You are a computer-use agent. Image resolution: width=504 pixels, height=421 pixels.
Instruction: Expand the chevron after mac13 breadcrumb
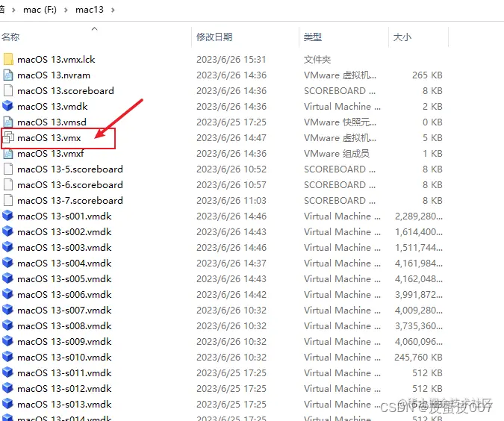tap(113, 10)
